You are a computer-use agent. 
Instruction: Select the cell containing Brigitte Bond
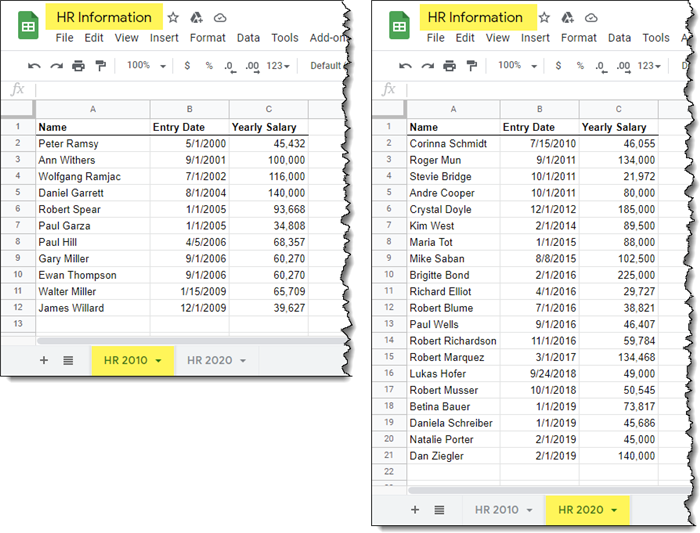[x=439, y=275]
